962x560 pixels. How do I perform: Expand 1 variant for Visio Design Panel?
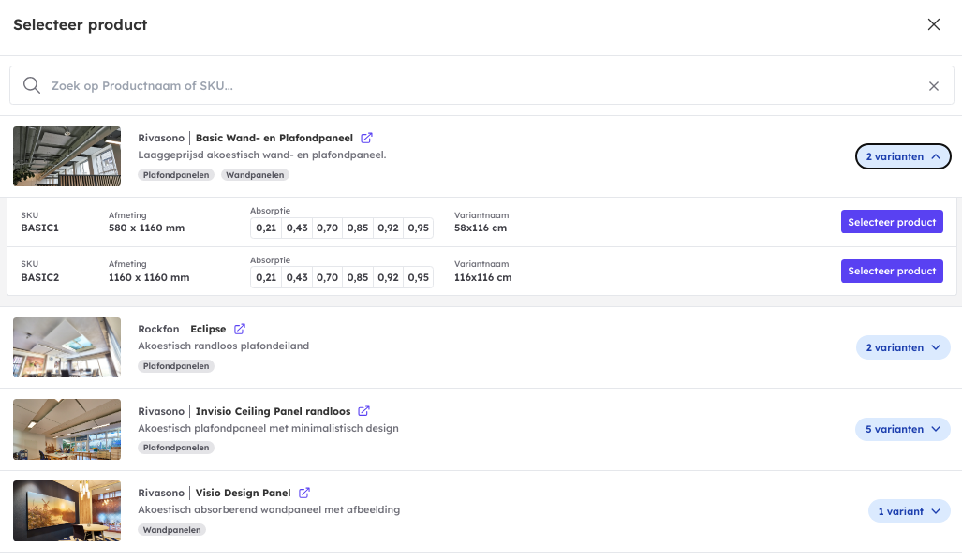click(x=909, y=511)
